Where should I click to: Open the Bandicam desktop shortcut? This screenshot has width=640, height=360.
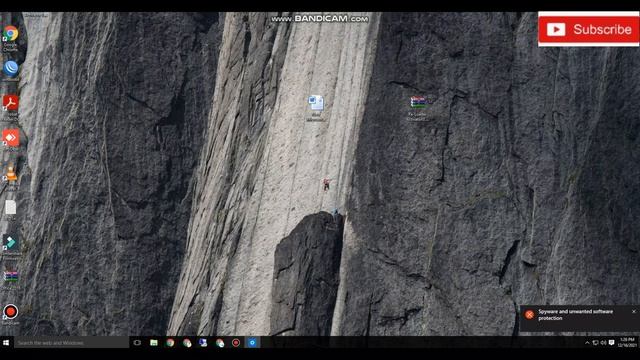pos(11,312)
